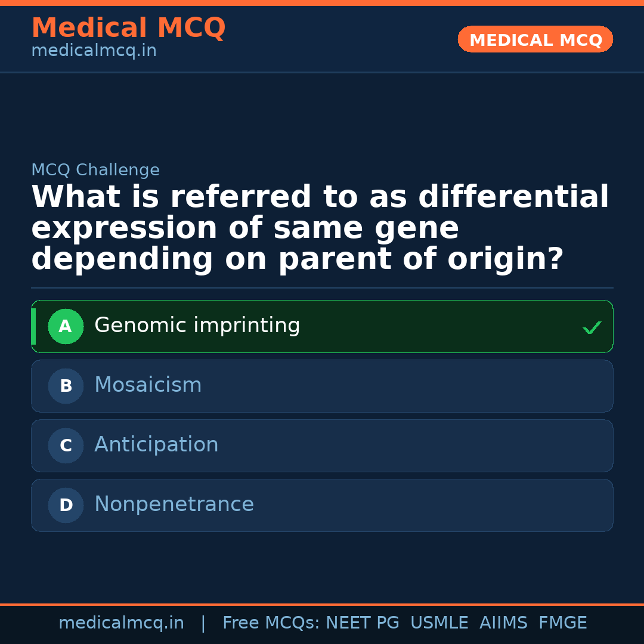Image resolution: width=644 pixels, height=644 pixels.
Task: Click FMGE in the footer
Action: coord(562,623)
